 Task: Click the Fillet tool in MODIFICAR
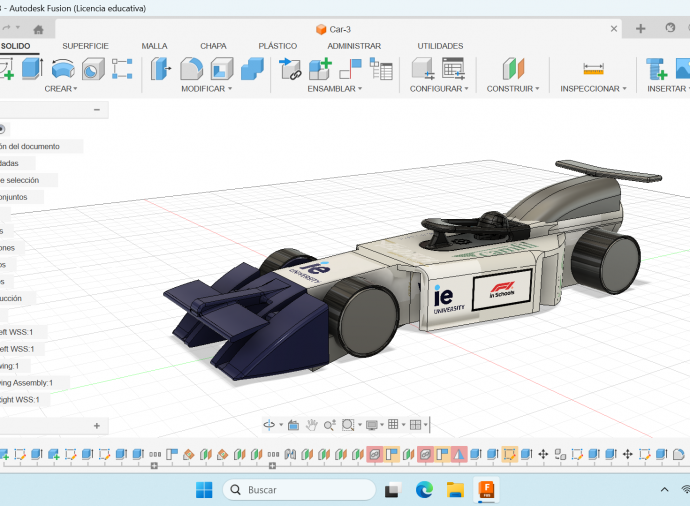191,69
